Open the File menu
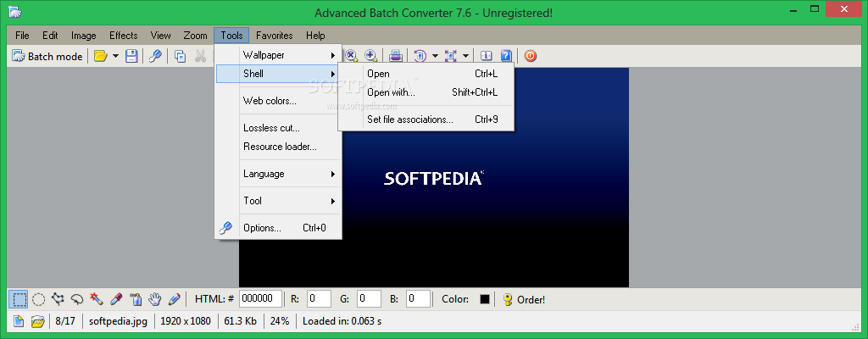This screenshot has width=868, height=339. click(x=22, y=36)
